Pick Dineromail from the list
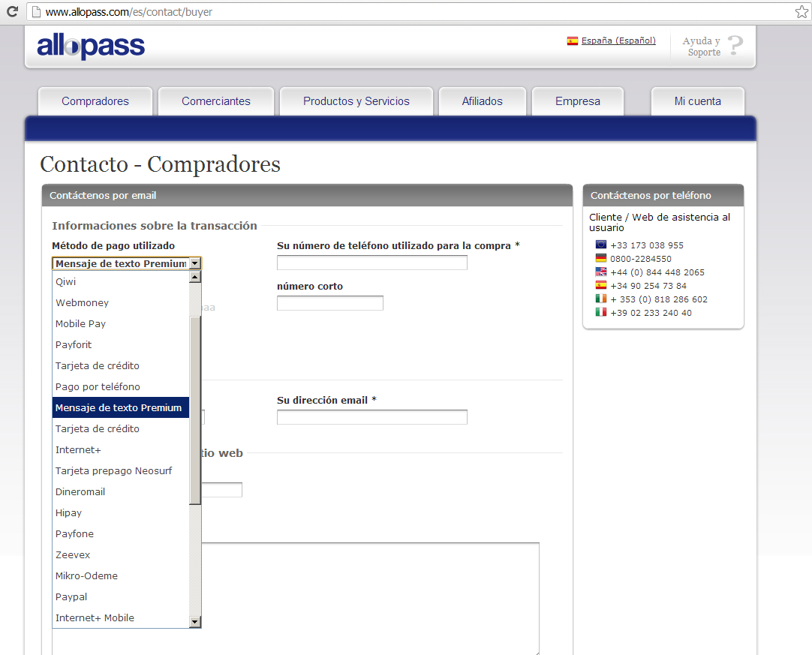 coord(121,492)
